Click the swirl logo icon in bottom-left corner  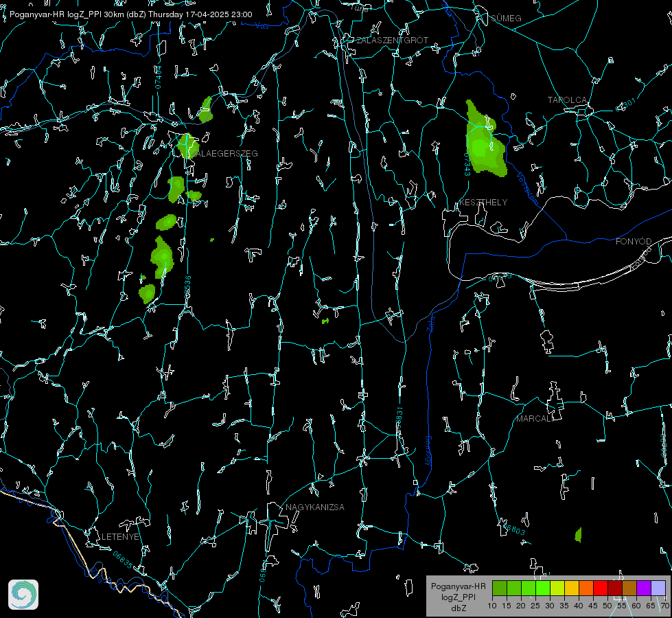coord(23,595)
